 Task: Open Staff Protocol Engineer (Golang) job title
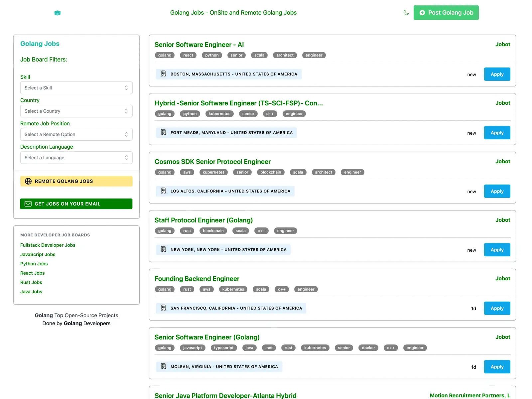(203, 220)
